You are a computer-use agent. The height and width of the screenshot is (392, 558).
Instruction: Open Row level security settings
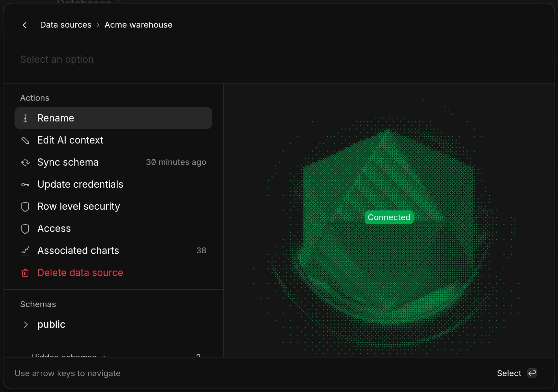113,206
